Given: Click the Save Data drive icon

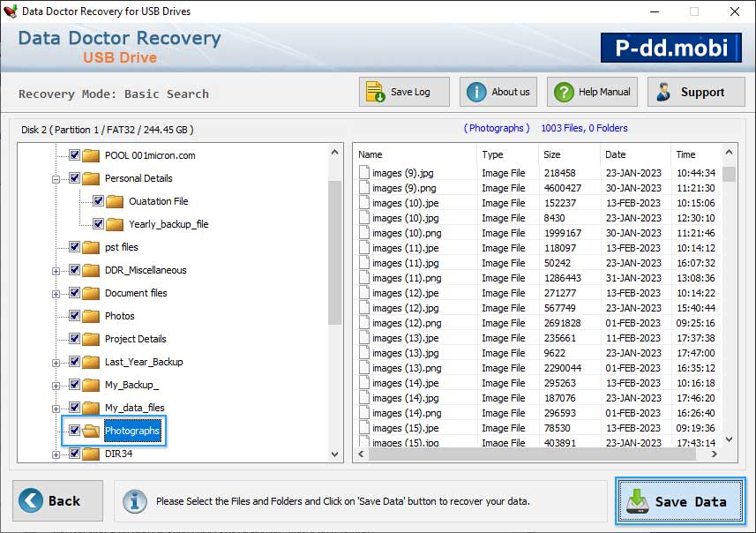Looking at the screenshot, I should (638, 501).
